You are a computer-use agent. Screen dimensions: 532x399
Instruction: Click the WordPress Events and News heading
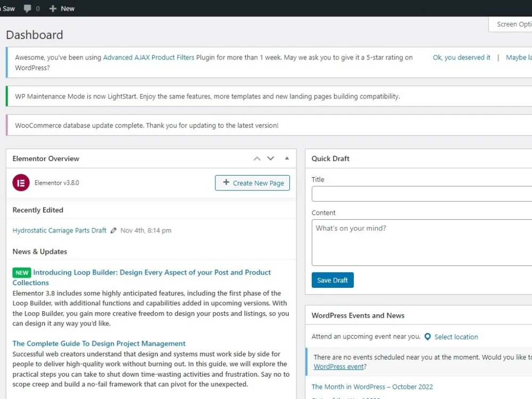[x=358, y=315]
